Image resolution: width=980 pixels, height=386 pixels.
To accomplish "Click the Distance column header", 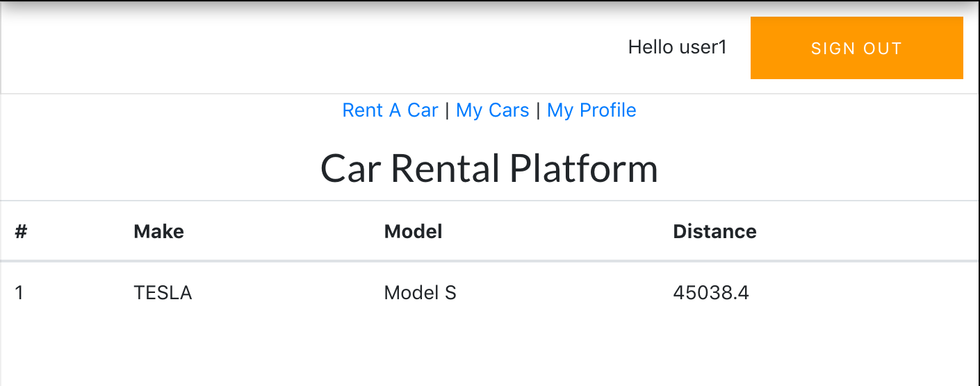I will coord(714,232).
